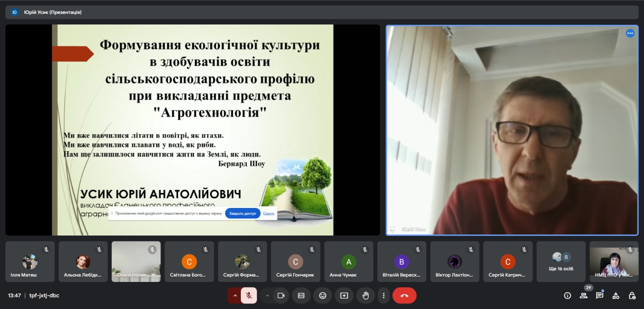Select Ілля Матяш participant tile
Image resolution: width=644 pixels, height=309 pixels.
pos(30,261)
